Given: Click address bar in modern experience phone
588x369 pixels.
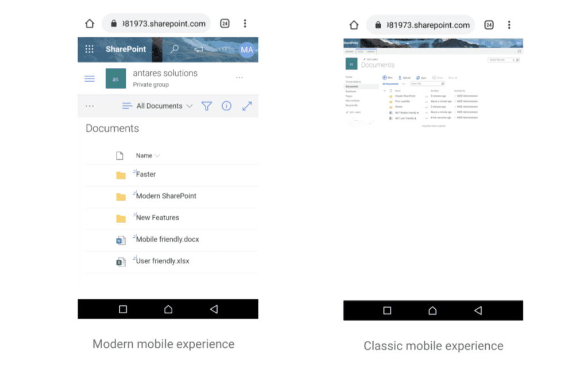Looking at the screenshot, I should [x=156, y=24].
